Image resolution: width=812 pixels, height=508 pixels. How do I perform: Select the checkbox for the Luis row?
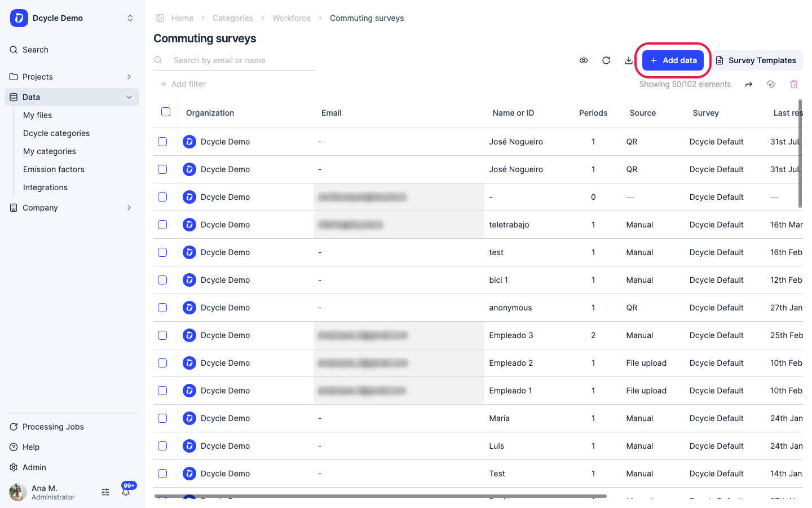pyautogui.click(x=162, y=446)
